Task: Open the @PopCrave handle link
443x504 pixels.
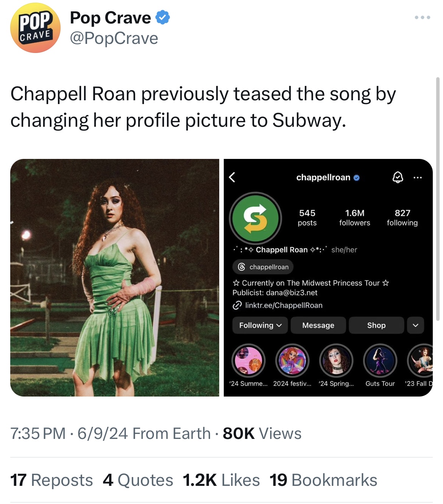Action: click(x=114, y=38)
